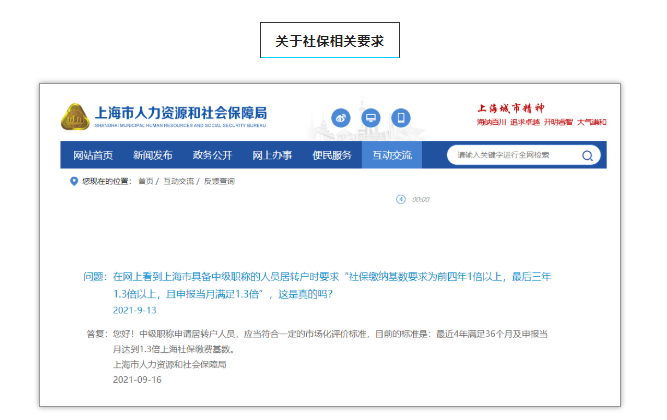Click the 上海城市精神 red slogan
The image size is (667, 420).
coord(510,108)
